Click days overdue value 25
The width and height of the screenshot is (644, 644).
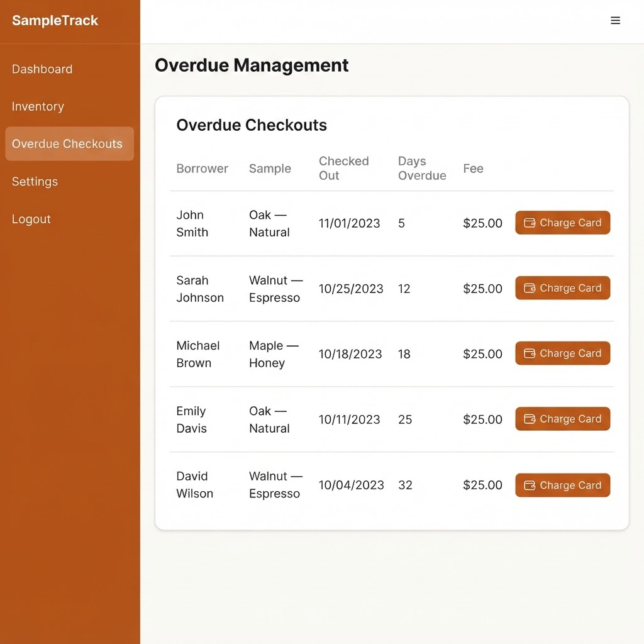[x=405, y=419]
